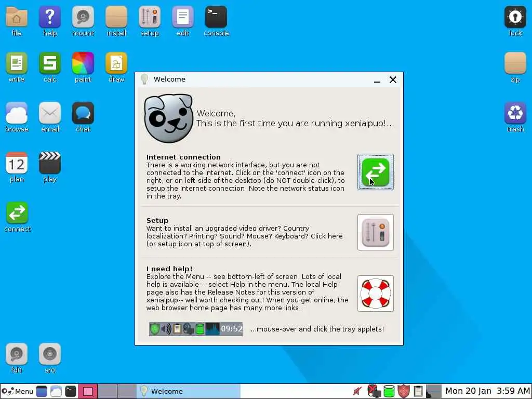Click the network status tray icon
The height and width of the screenshot is (399, 532).
point(374,391)
